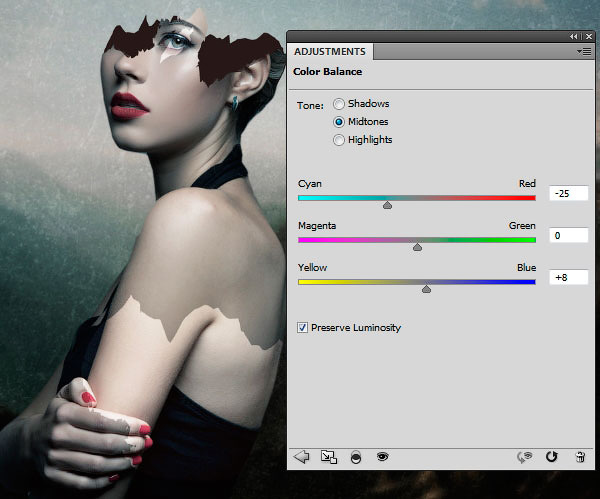Select the Shadows tone radio button
This screenshot has width=600, height=499.
pyautogui.click(x=339, y=104)
